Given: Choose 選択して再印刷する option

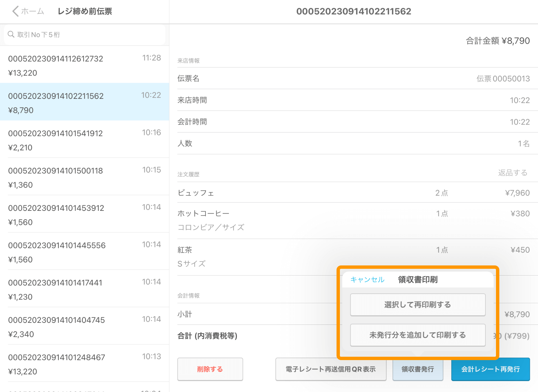Looking at the screenshot, I should [418, 305].
